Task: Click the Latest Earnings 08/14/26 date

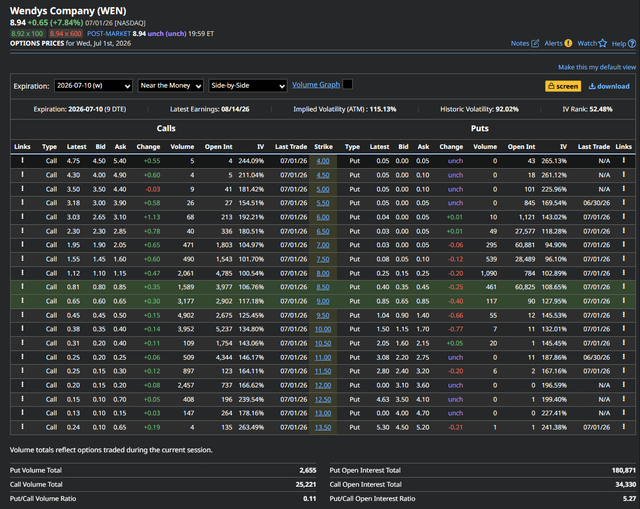Action: pyautogui.click(x=235, y=109)
